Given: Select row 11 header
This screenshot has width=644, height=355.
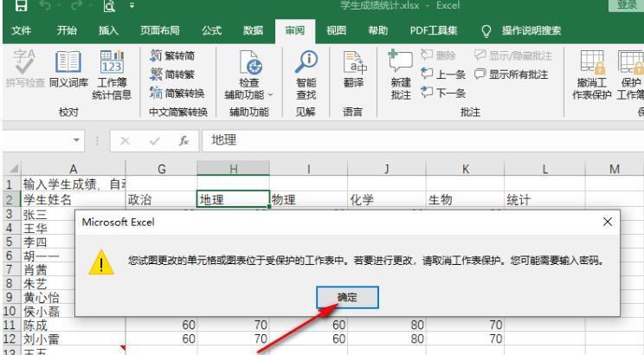Looking at the screenshot, I should point(10,325).
